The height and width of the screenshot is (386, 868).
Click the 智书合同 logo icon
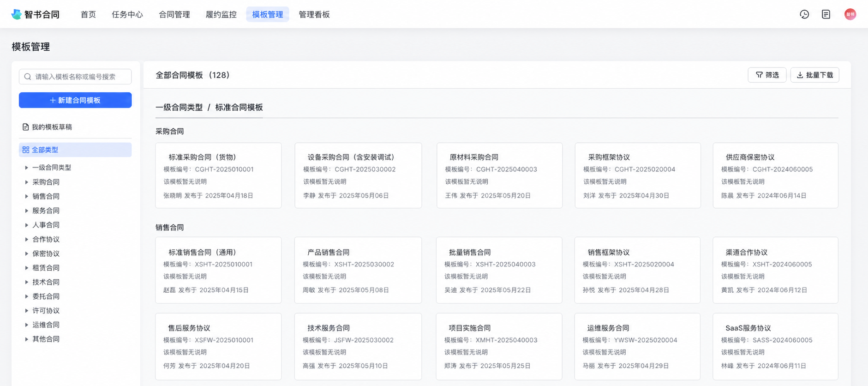pyautogui.click(x=17, y=14)
